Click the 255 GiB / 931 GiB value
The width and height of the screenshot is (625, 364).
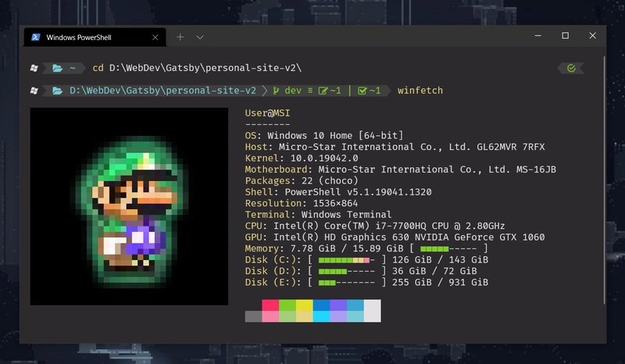coord(440,283)
